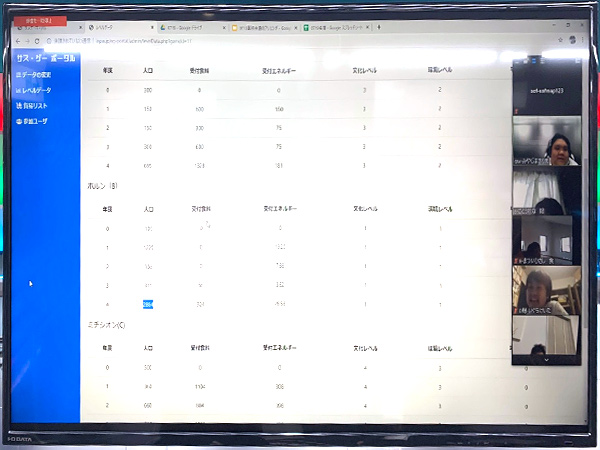Image resolution: width=600 pixels, height=450 pixels.
Task: Select the video tile of person wearing headset
Action: point(547,141)
